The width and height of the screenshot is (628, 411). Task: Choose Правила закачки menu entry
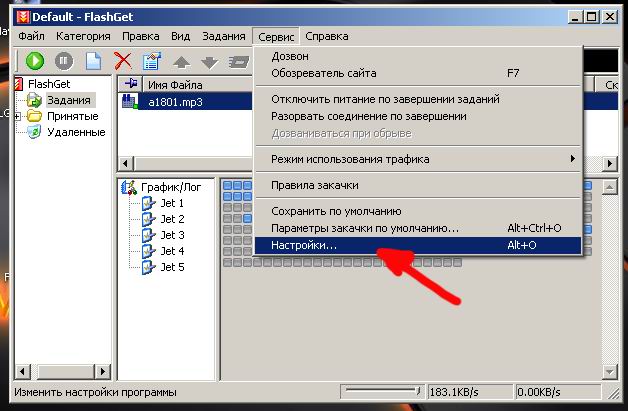pyautogui.click(x=418, y=185)
